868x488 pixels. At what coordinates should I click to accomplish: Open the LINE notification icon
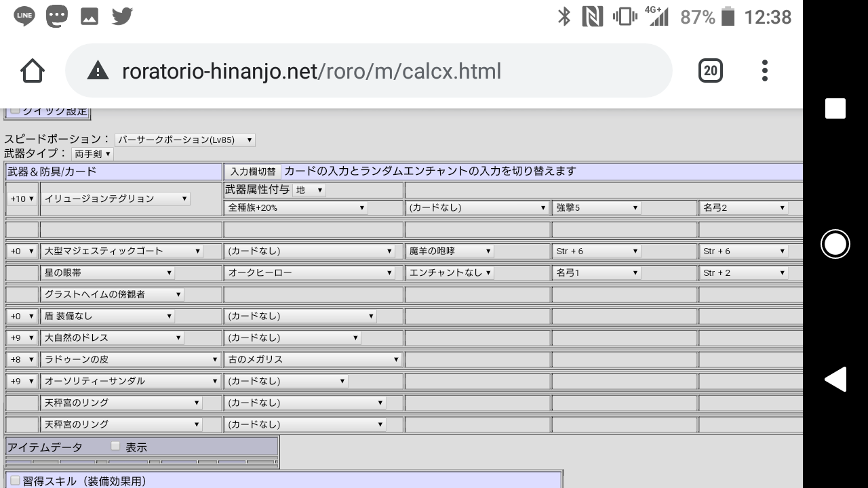(x=24, y=16)
